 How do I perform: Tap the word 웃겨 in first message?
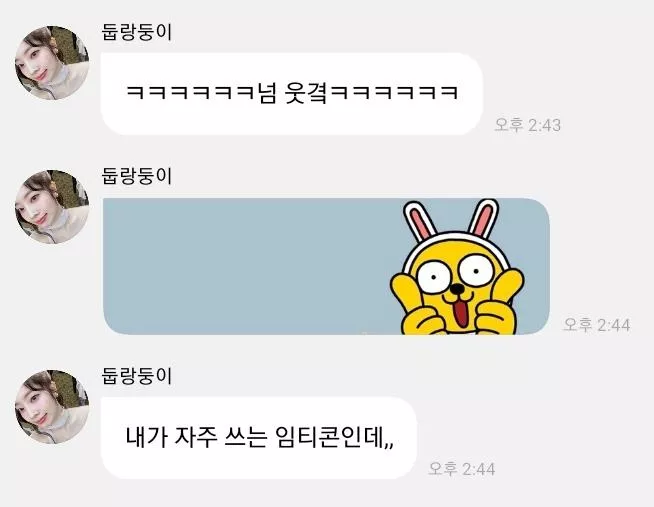tap(307, 93)
